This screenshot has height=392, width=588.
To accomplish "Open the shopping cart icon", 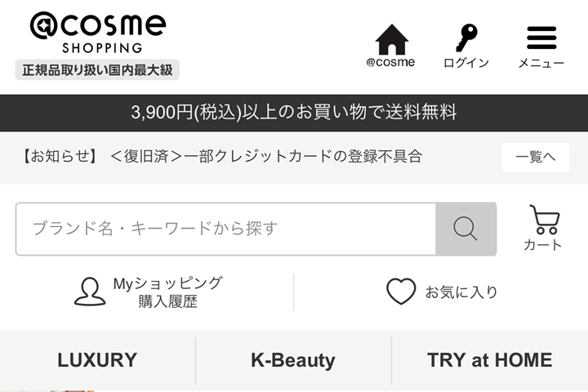I will 544,220.
